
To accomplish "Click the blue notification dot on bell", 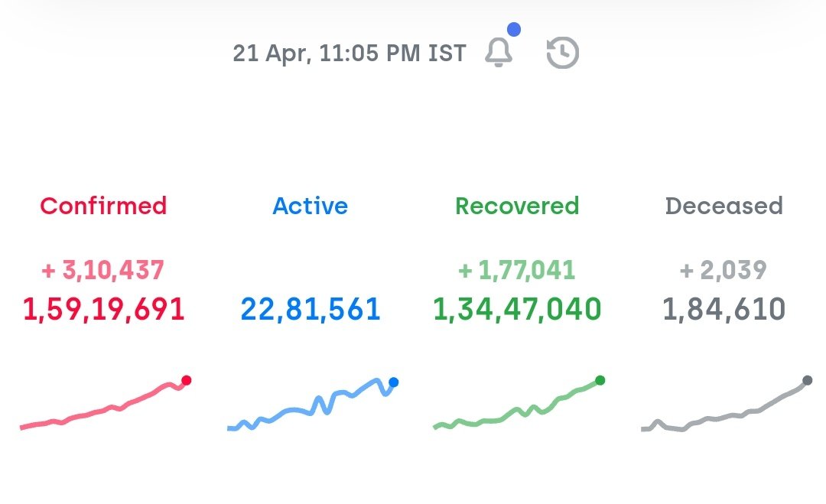I will [x=514, y=30].
